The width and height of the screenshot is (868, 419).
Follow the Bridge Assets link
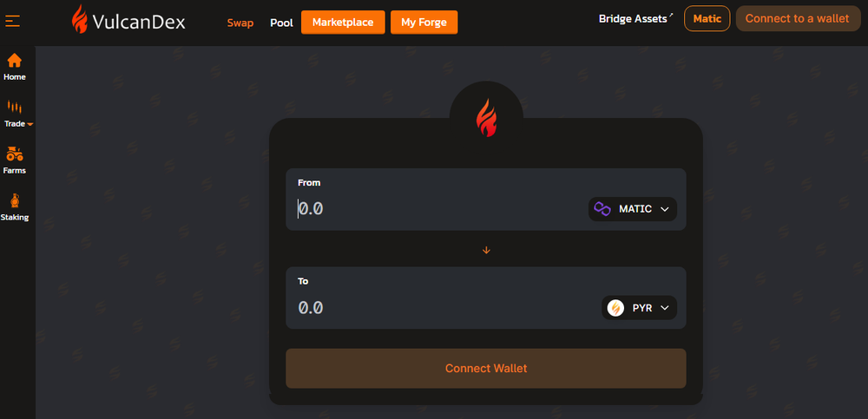pyautogui.click(x=636, y=19)
